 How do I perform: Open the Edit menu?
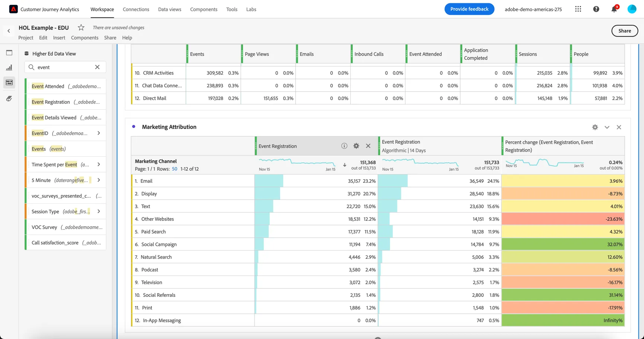pyautogui.click(x=43, y=38)
